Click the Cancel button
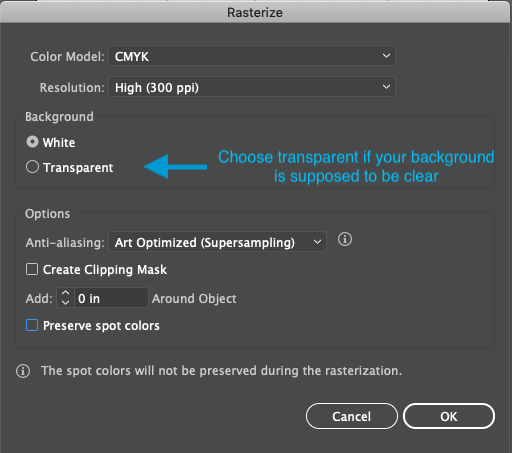 (x=352, y=416)
